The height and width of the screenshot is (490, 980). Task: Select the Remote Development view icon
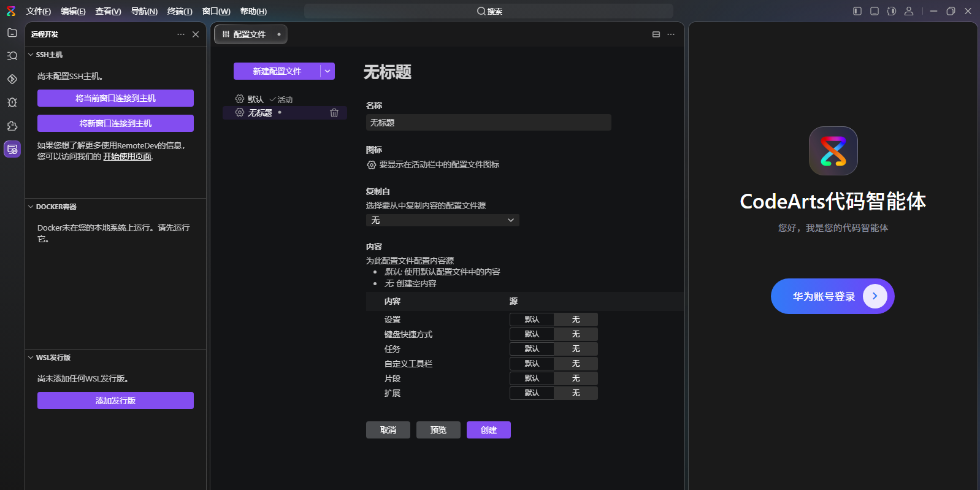(12, 149)
